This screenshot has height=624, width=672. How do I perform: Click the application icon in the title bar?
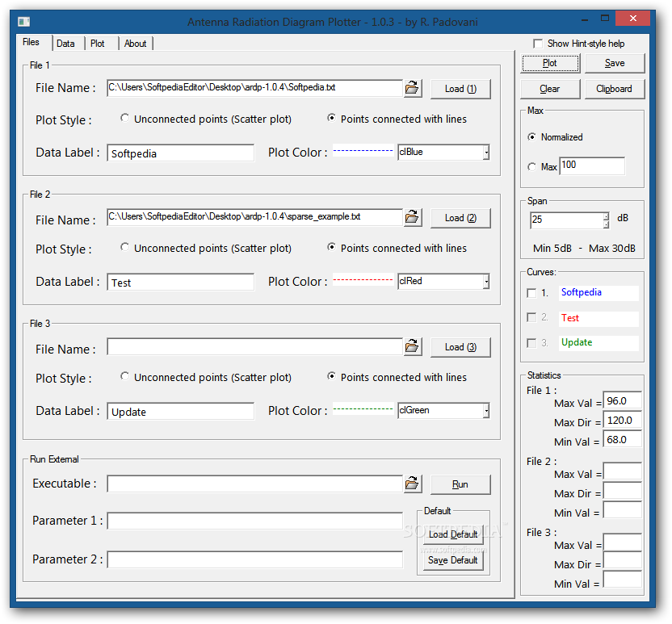[x=24, y=22]
